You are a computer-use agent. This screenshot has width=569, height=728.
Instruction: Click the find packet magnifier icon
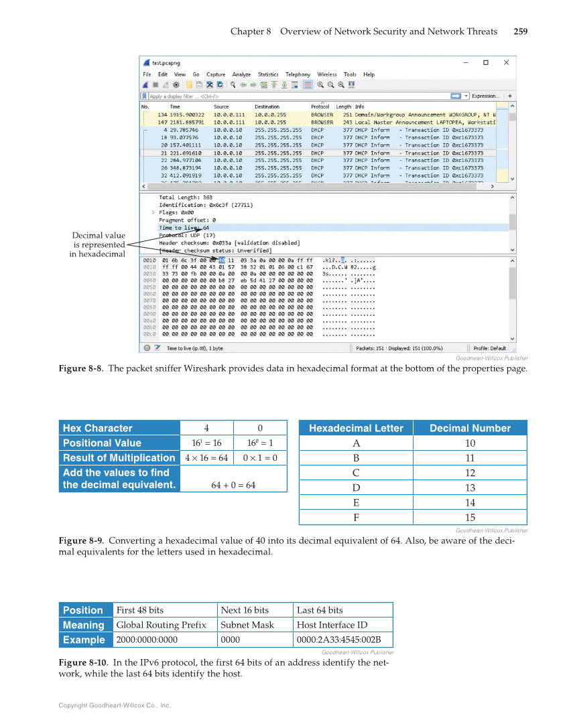(x=233, y=85)
